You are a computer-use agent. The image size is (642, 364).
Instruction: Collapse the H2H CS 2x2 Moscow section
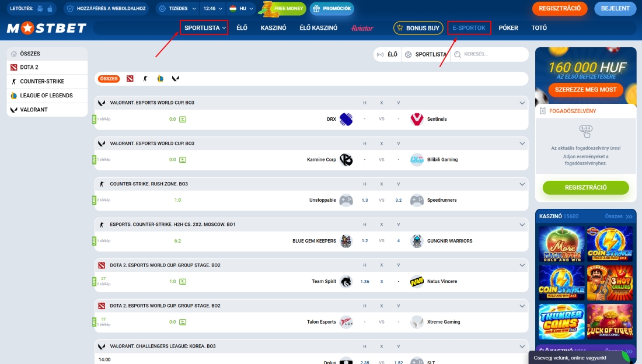point(522,225)
